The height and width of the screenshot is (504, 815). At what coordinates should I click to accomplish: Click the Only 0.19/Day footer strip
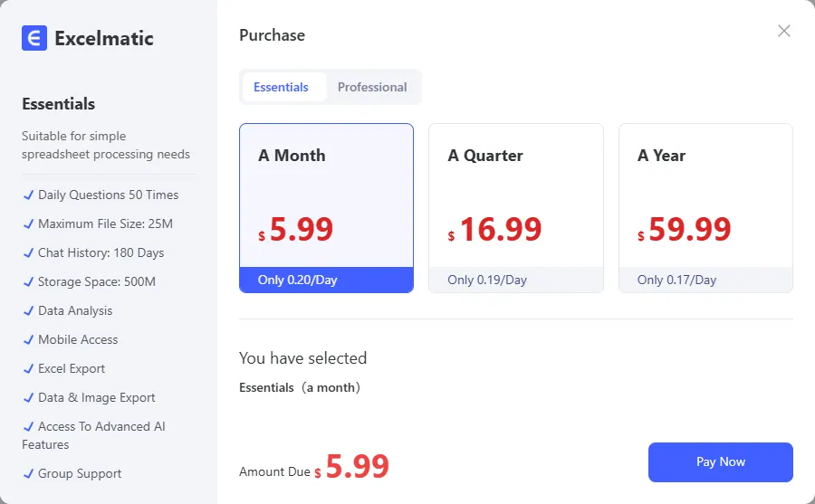coord(515,281)
